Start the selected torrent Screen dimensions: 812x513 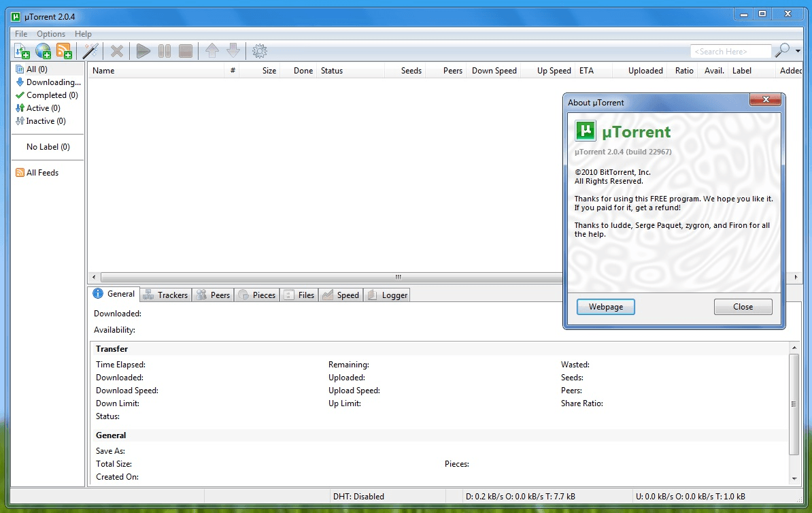[x=143, y=50]
